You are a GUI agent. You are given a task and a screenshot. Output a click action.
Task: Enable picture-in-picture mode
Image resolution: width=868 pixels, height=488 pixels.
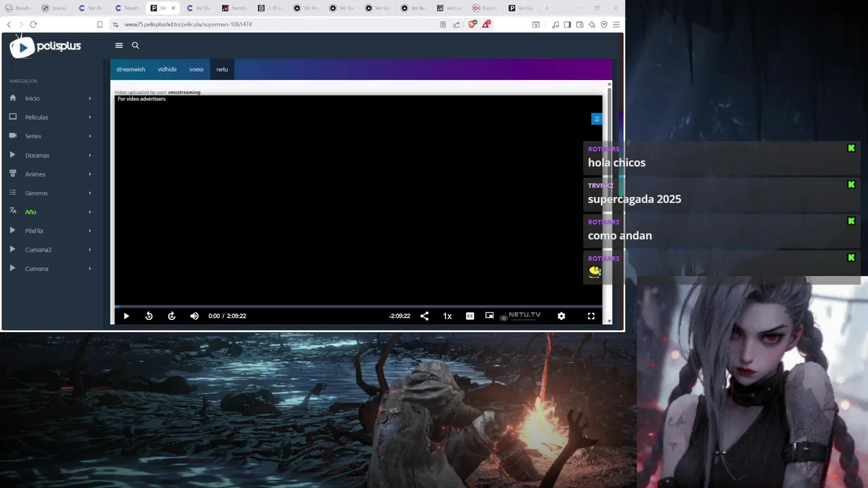coord(490,316)
